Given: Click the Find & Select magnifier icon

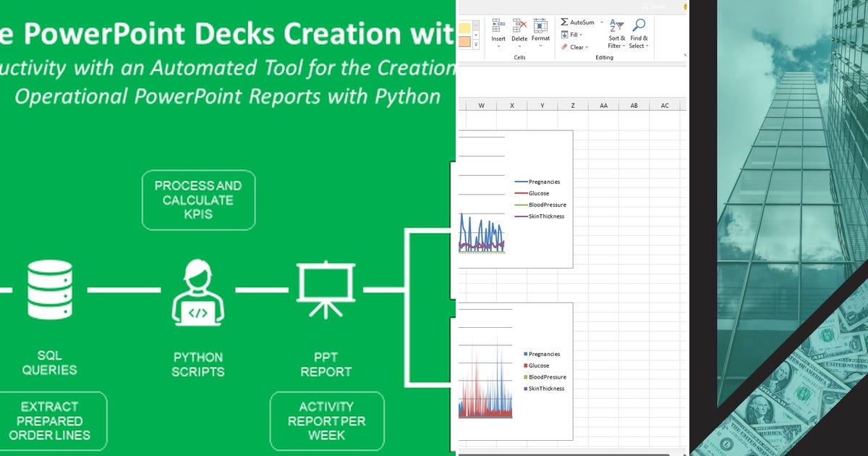Looking at the screenshot, I should 639,25.
